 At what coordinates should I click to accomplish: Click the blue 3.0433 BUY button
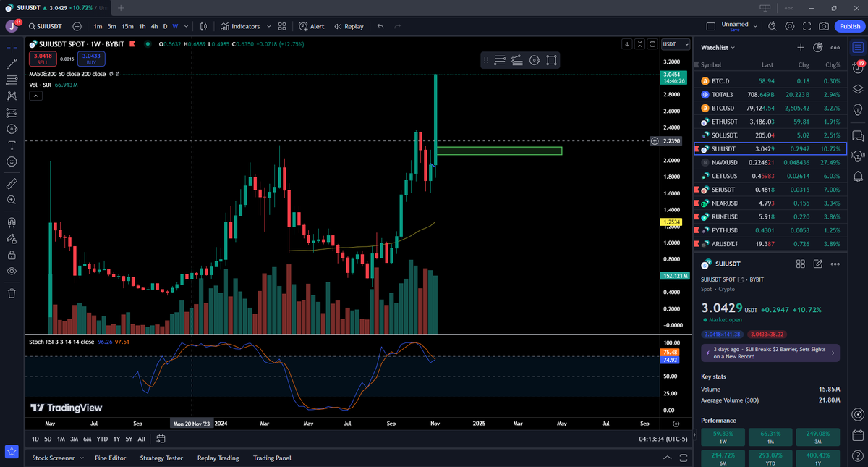(91, 59)
